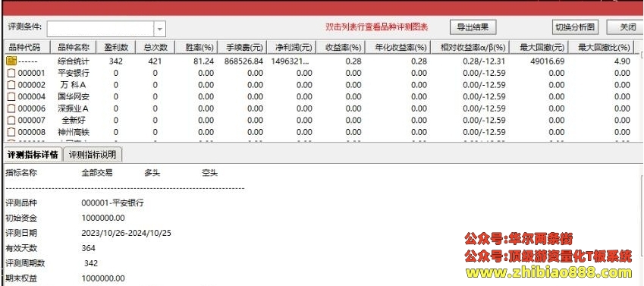The width and height of the screenshot is (644, 286).
Task: Click the summary value 0.28/-12.31
Action: point(484,61)
